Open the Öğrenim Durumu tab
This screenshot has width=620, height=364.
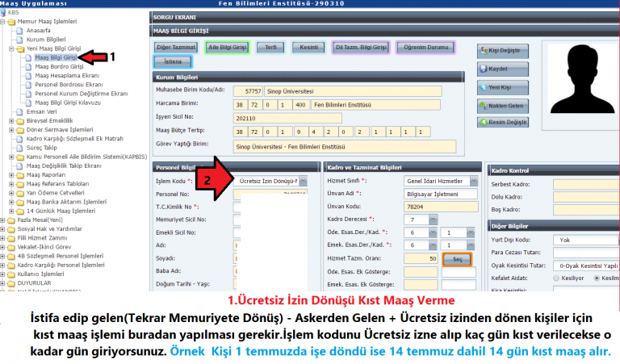pos(426,48)
